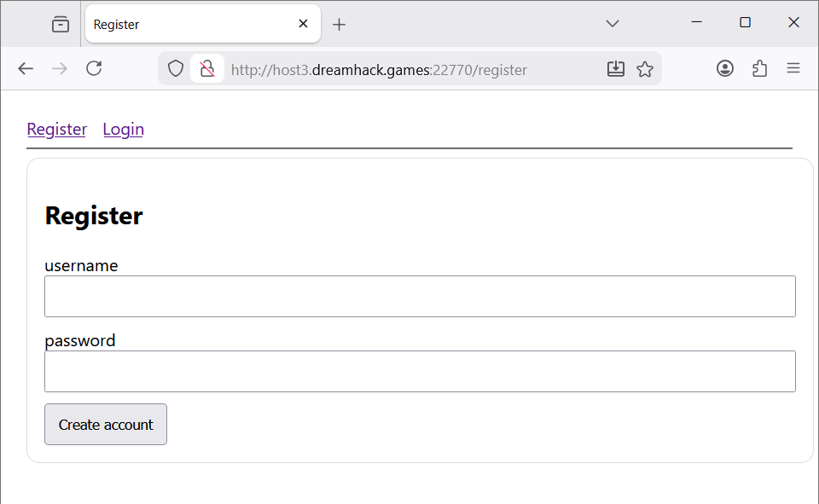Bookmark this page with the star
Screen dimensions: 819x504
(645, 69)
